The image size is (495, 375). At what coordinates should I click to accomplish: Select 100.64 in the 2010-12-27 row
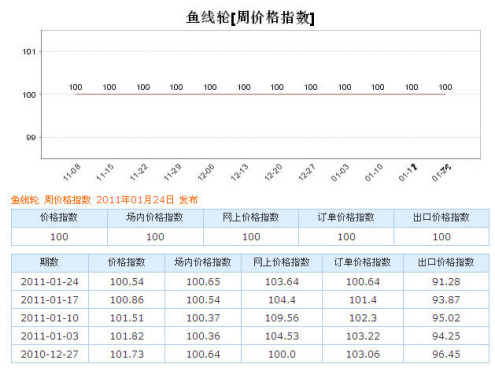[203, 354]
